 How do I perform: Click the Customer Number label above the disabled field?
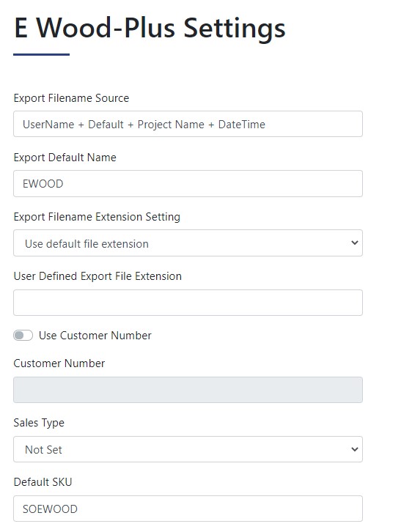(59, 363)
